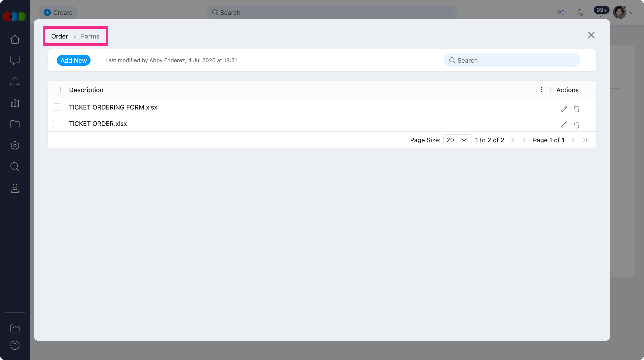
Task: Click the AI sparkle icon in header
Action: [x=560, y=12]
